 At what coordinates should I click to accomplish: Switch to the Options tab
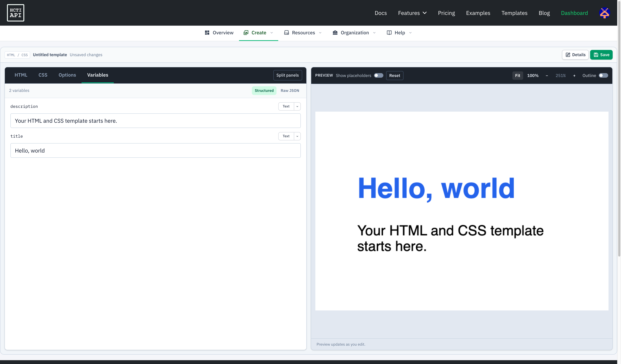click(x=67, y=75)
